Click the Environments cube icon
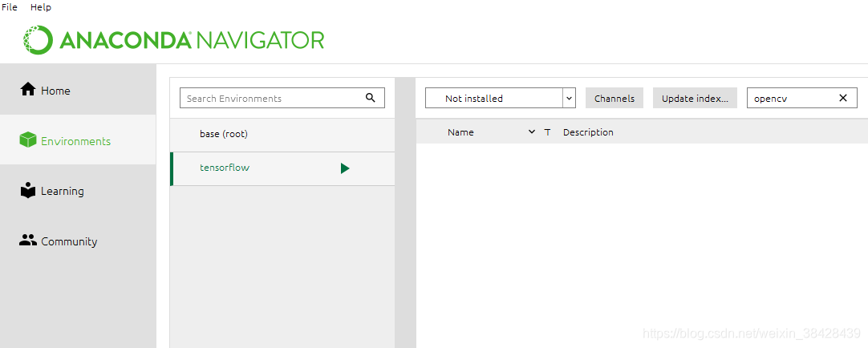 [28, 140]
